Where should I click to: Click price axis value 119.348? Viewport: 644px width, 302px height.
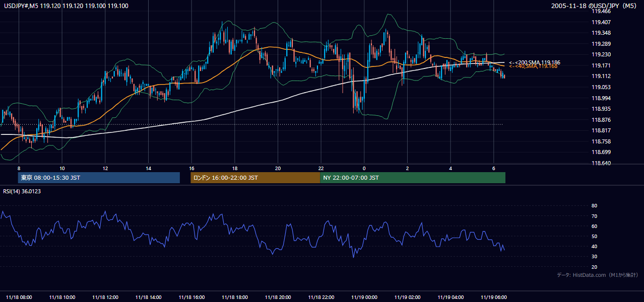click(x=601, y=33)
